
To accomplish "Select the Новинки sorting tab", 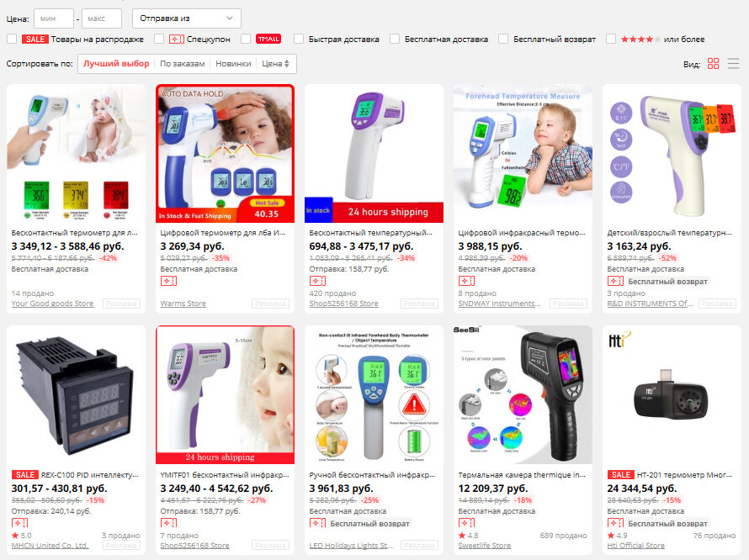I will tap(233, 64).
